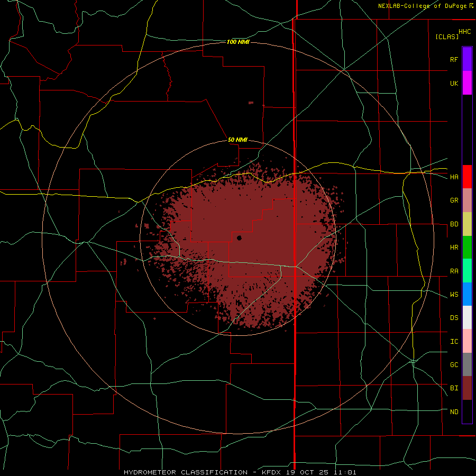Click the DS white legend swatch
Image resolution: width=476 pixels, height=476 pixels.
(467, 317)
